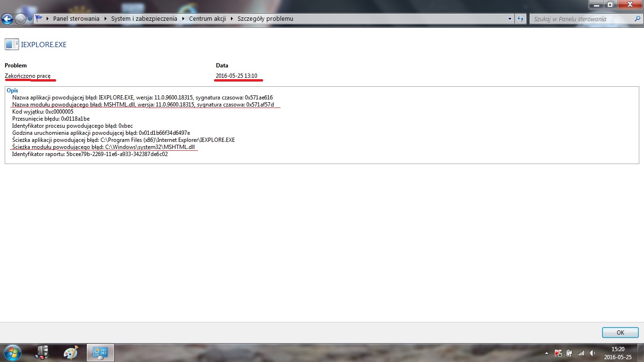This screenshot has width=644, height=362.
Task: Expand arrow after Panel sterowania breadcrumb
Action: (106, 19)
